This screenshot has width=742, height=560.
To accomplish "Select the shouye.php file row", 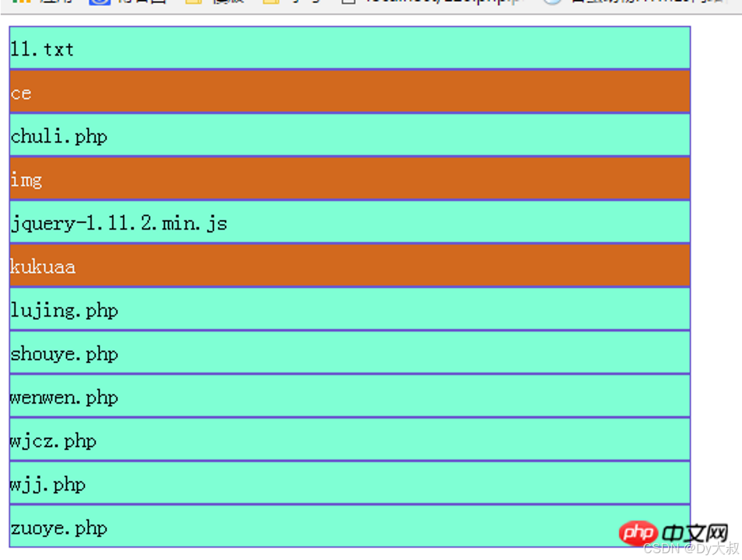I will 350,353.
